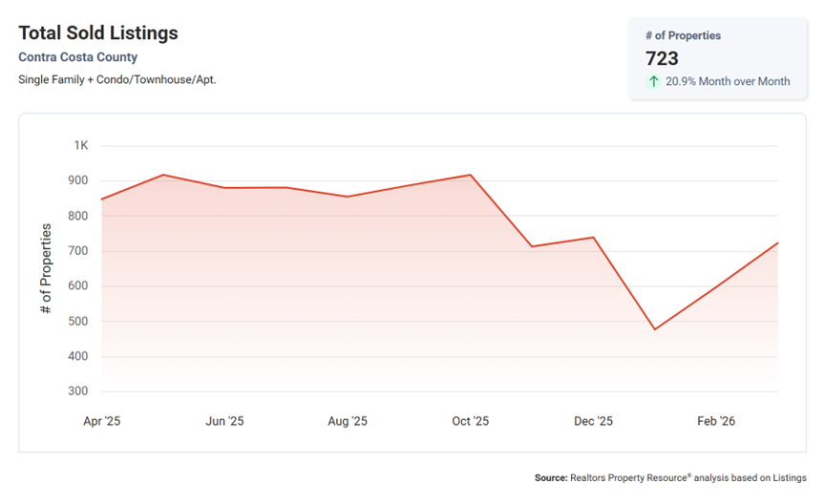This screenshot has width=825, height=504.
Task: Click the 'Total Sold Listings' chart title
Action: tap(98, 32)
